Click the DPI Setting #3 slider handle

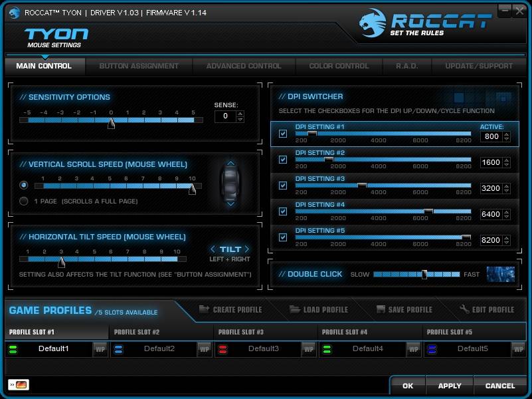pyautogui.click(x=362, y=185)
